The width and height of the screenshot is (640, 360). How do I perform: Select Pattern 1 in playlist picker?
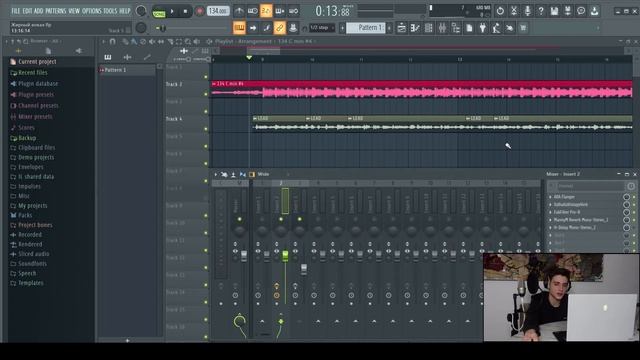point(127,70)
